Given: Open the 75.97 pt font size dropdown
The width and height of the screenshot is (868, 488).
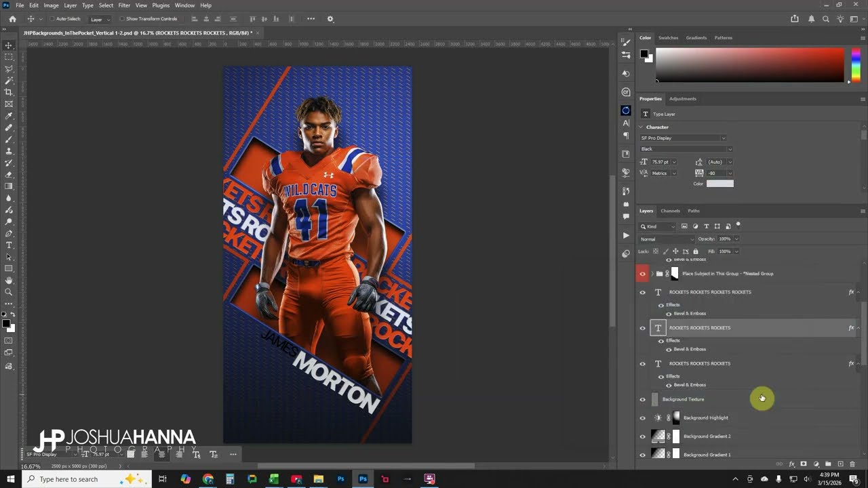Looking at the screenshot, I should tap(673, 162).
